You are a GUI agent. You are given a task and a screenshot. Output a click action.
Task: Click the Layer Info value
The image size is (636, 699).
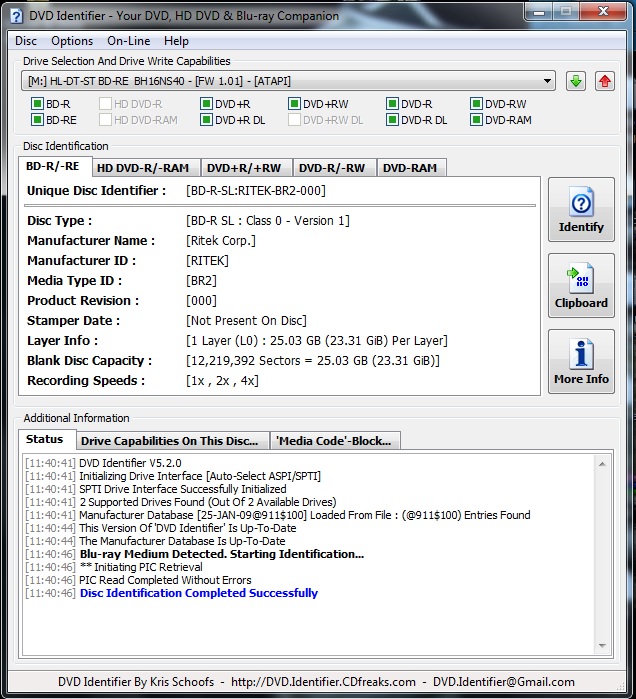(317, 341)
